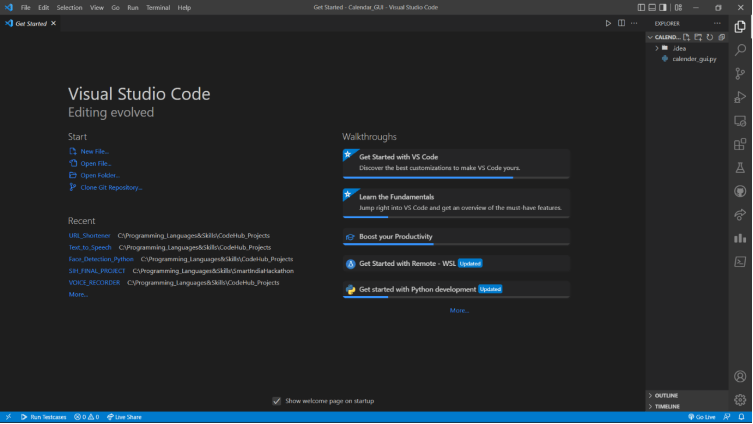Close the Get Started tab
The width and height of the screenshot is (753, 424).
(x=53, y=23)
